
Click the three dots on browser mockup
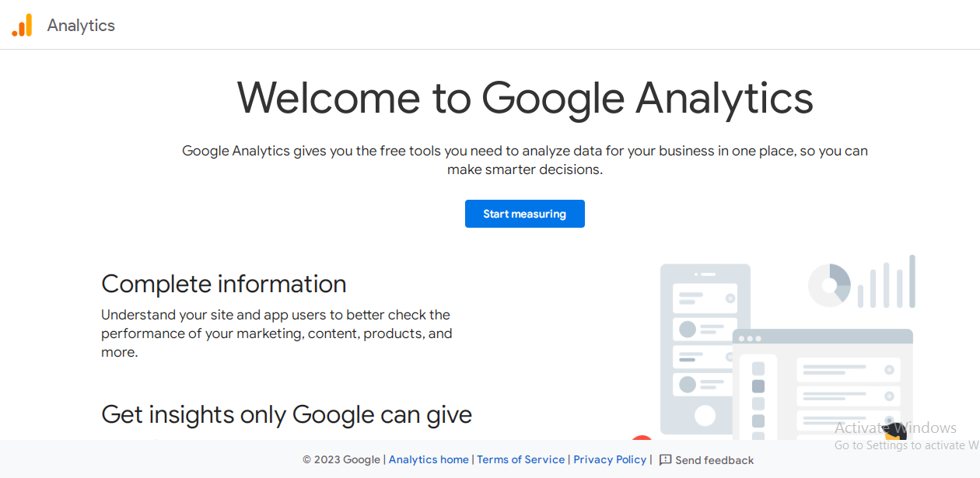pos(750,338)
